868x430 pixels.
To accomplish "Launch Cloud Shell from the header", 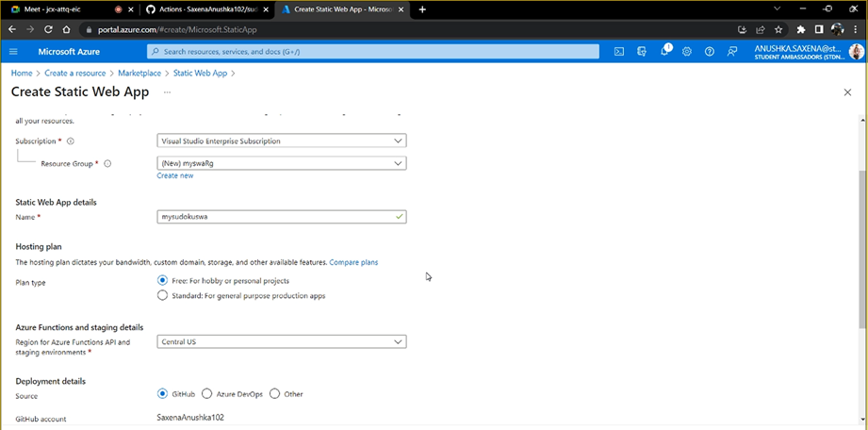I will tap(619, 52).
